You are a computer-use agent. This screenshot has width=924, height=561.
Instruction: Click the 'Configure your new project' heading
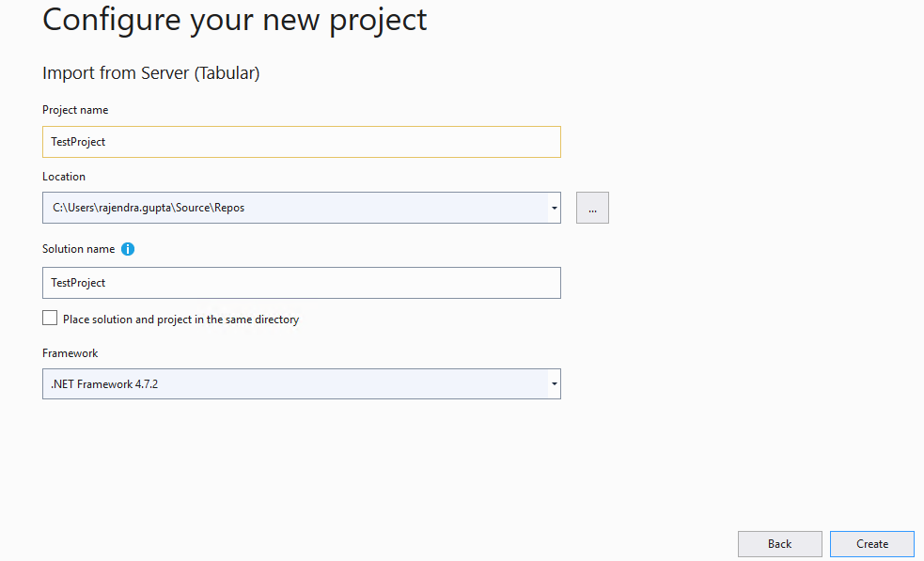(235, 20)
